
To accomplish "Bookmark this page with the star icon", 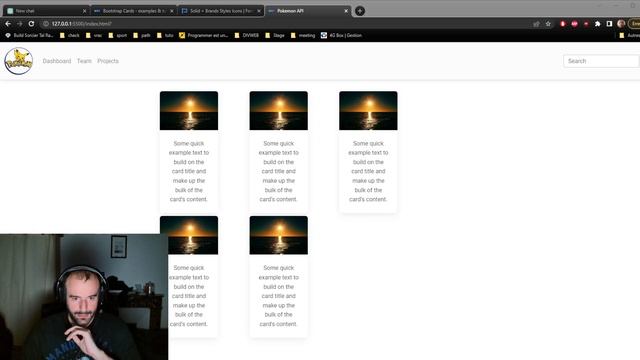I will pos(548,24).
